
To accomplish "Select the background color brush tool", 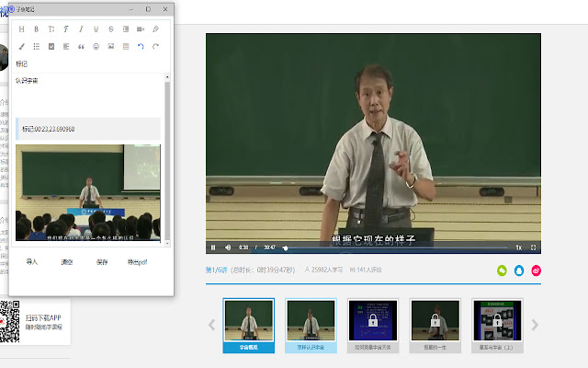I will point(21,46).
